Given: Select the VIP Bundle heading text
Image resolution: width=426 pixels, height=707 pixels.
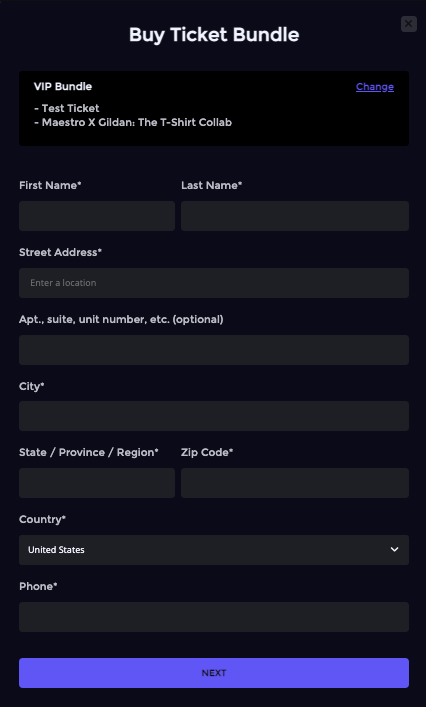Looking at the screenshot, I should (63, 86).
